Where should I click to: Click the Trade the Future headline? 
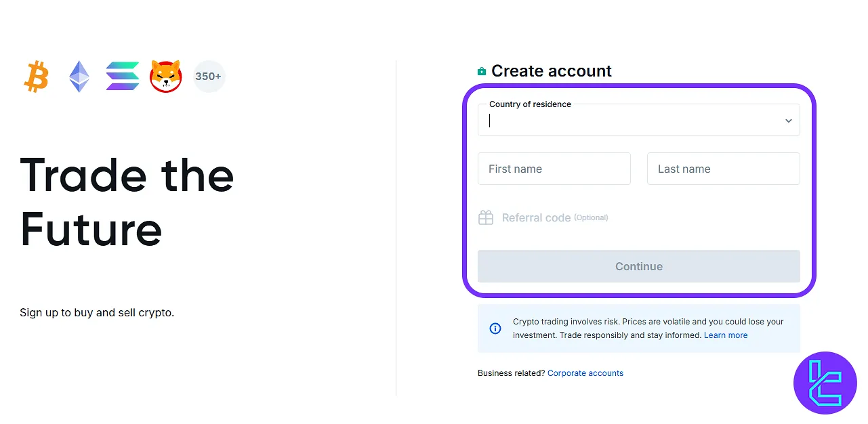tap(127, 202)
